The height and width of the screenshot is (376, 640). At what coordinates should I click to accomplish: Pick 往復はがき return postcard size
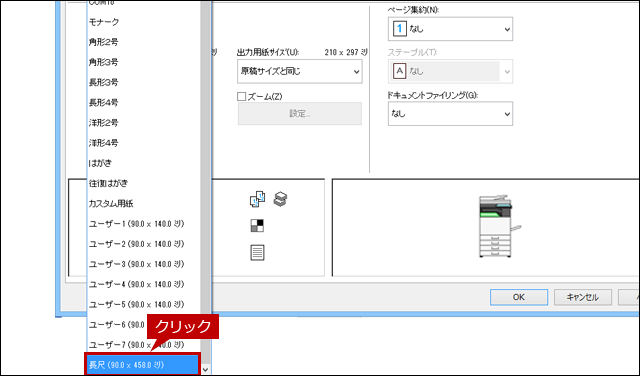click(144, 183)
